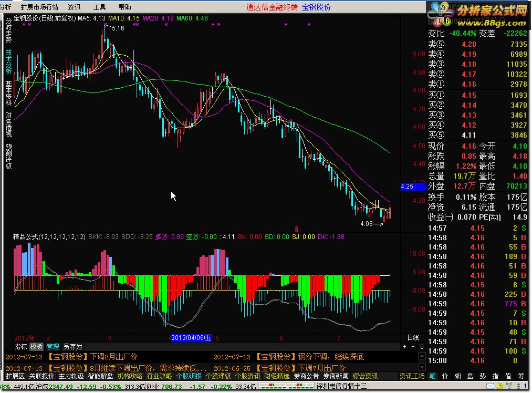Image resolution: width=532 pixels, height=393 pixels.
Task: Switch to the 关联报价 bottom tab
Action: tap(41, 376)
